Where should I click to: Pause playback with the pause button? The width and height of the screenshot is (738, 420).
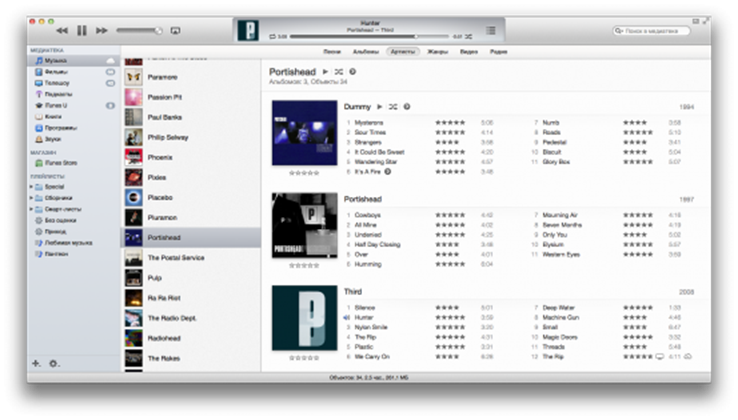tap(82, 31)
